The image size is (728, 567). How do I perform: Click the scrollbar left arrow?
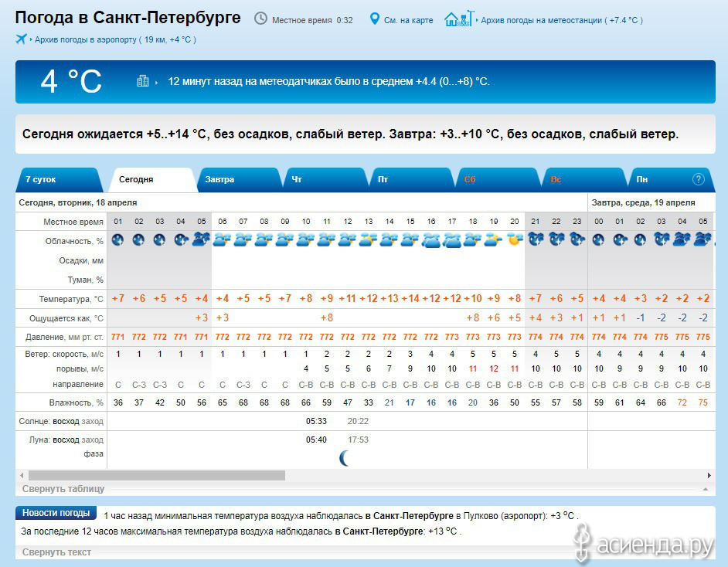22,475
